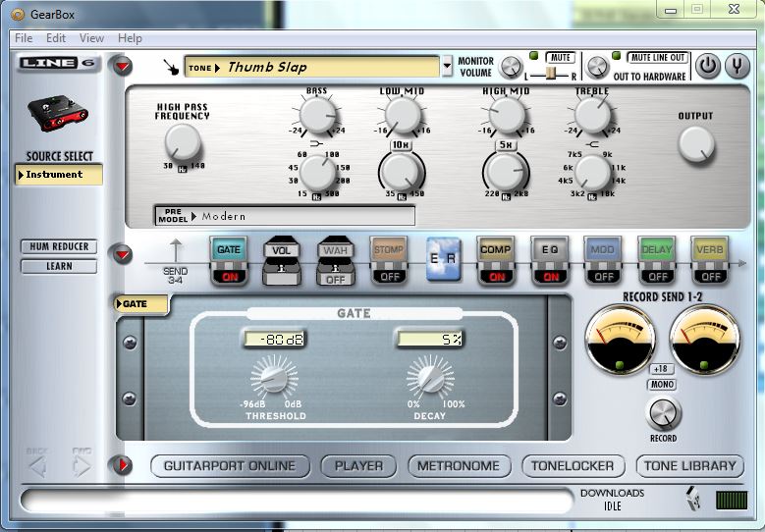Toggle the MONO record button
This screenshot has height=532, width=765.
point(662,384)
